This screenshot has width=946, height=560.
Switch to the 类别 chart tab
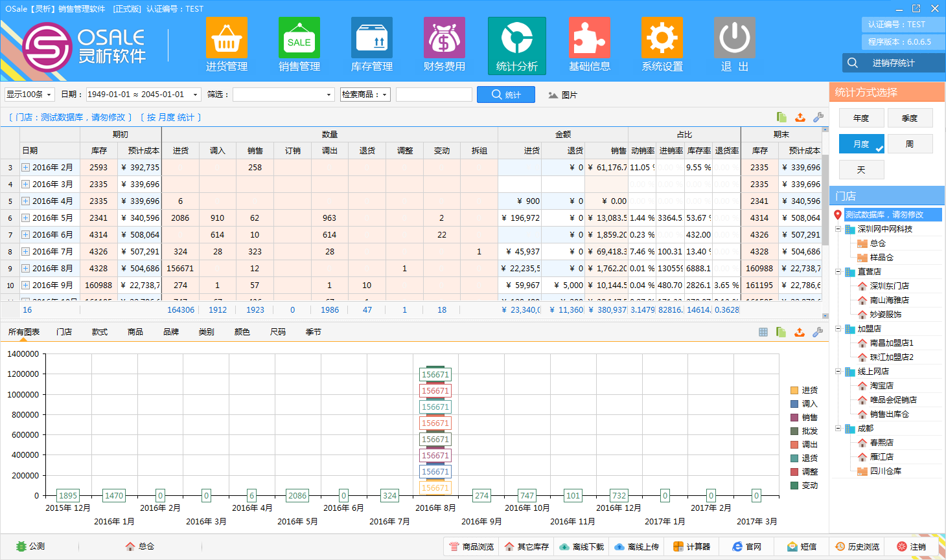(x=207, y=332)
